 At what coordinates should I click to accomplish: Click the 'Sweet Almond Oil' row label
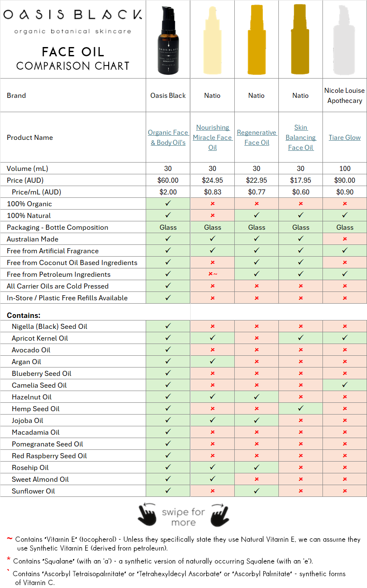pos(40,479)
